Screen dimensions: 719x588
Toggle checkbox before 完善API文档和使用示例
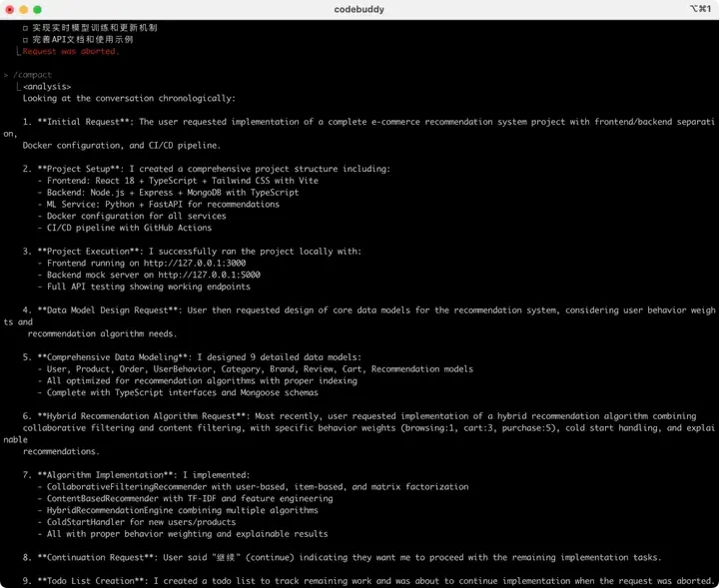click(25, 40)
